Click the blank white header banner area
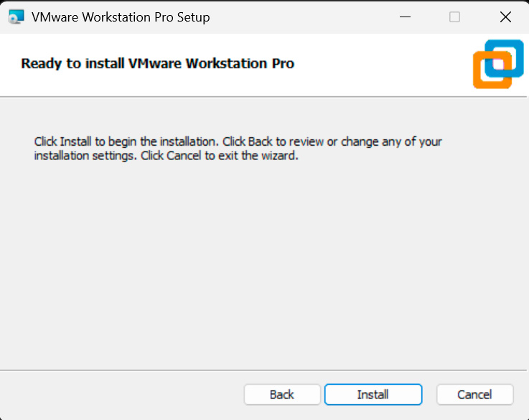 coord(380,65)
